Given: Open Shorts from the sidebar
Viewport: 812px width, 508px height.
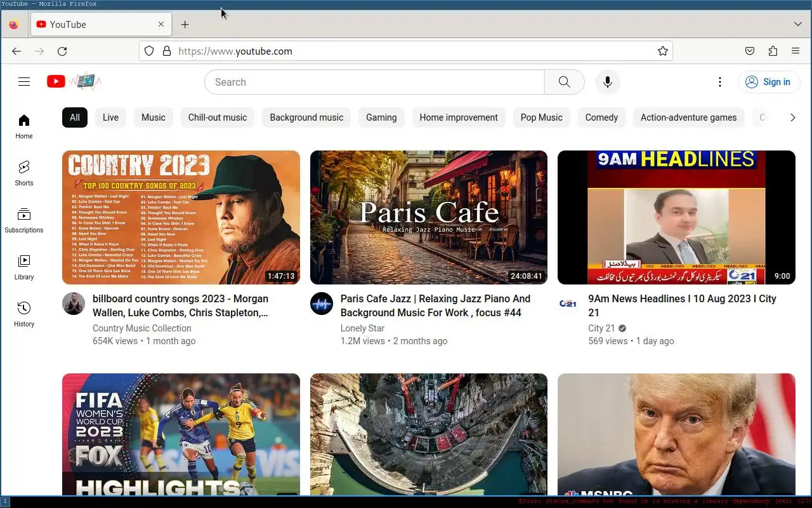Looking at the screenshot, I should [24, 173].
